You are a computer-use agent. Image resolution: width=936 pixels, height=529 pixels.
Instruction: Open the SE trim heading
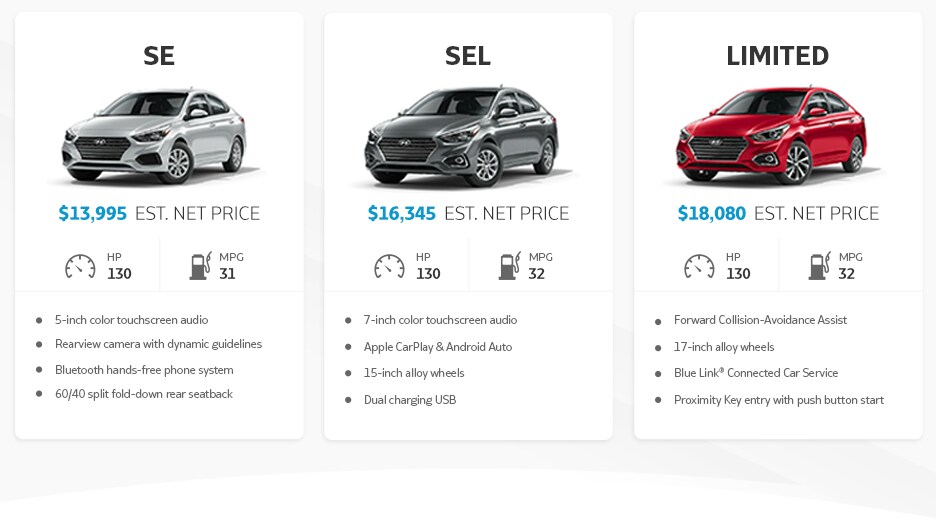pyautogui.click(x=159, y=56)
